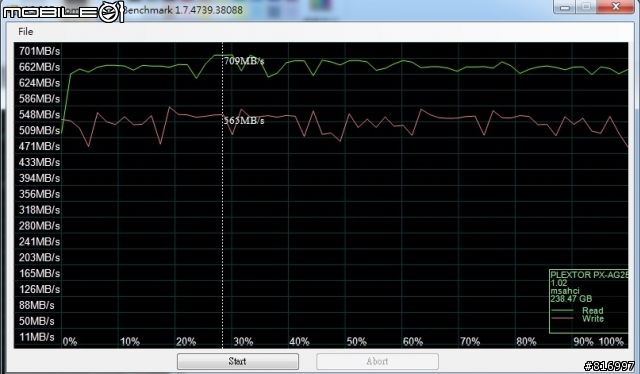Click the Benchmark 1.7.4739.38088 window title
The height and width of the screenshot is (374, 640).
(x=183, y=10)
